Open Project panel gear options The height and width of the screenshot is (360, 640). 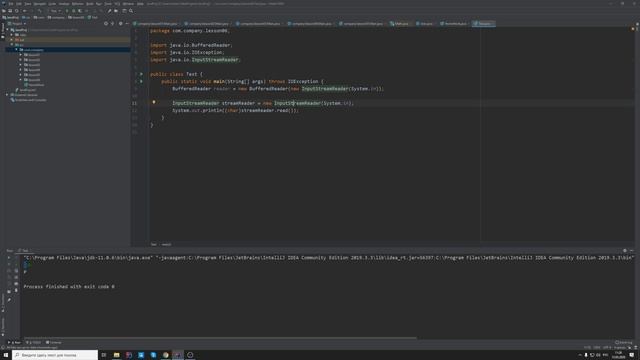coord(120,24)
